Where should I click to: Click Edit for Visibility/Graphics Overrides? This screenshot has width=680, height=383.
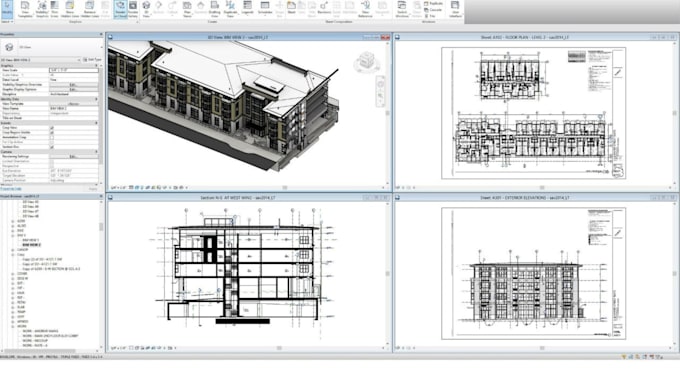pyautogui.click(x=73, y=85)
